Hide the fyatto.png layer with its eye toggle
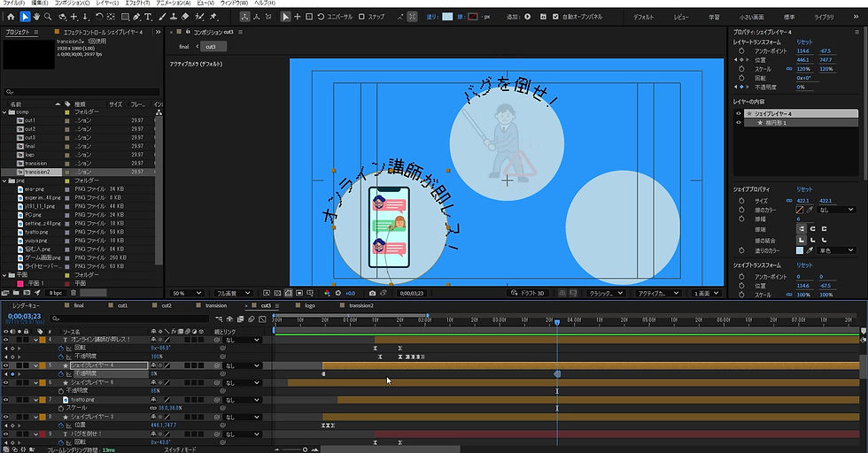Image resolution: width=868 pixels, height=453 pixels. click(6, 400)
